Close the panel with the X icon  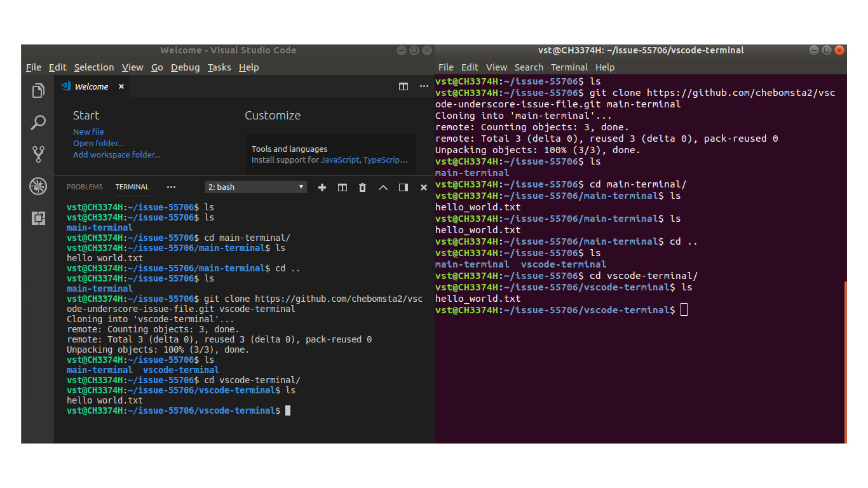423,187
